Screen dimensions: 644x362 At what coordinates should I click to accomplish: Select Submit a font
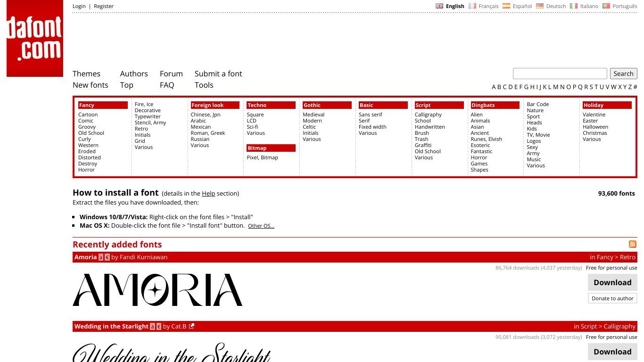pos(218,74)
